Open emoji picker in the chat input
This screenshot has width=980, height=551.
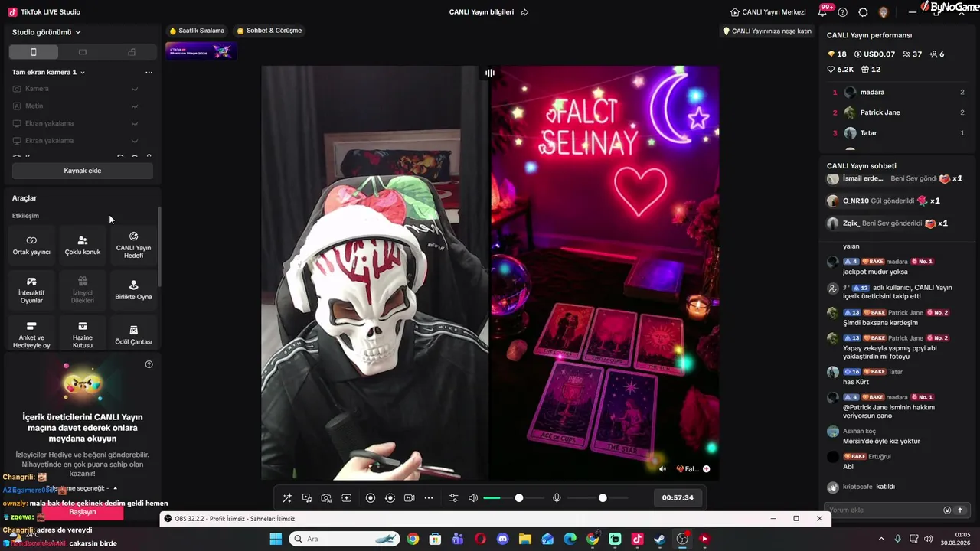[947, 510]
